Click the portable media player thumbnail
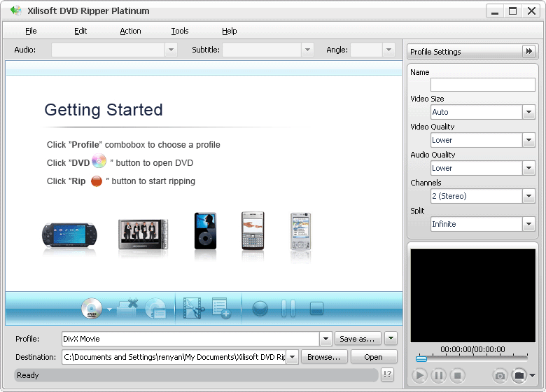This screenshot has width=546, height=392. [x=143, y=234]
